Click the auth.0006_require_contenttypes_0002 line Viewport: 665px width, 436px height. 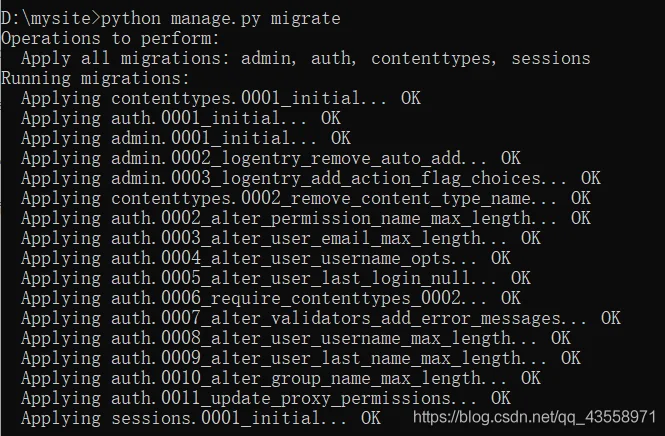271,298
